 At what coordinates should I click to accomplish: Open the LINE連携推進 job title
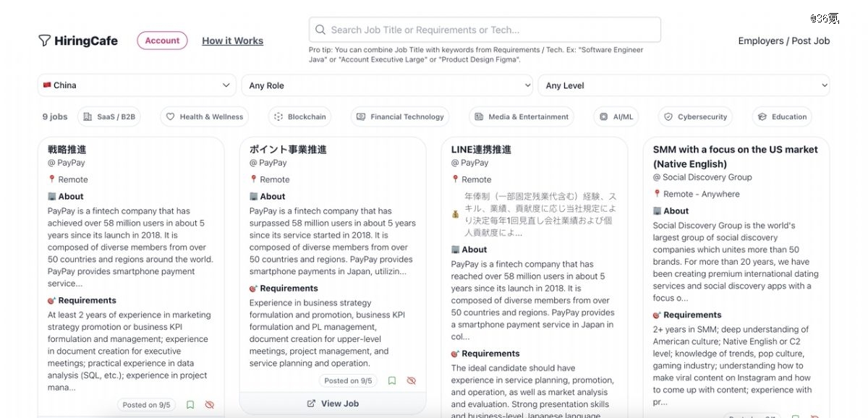click(x=481, y=150)
